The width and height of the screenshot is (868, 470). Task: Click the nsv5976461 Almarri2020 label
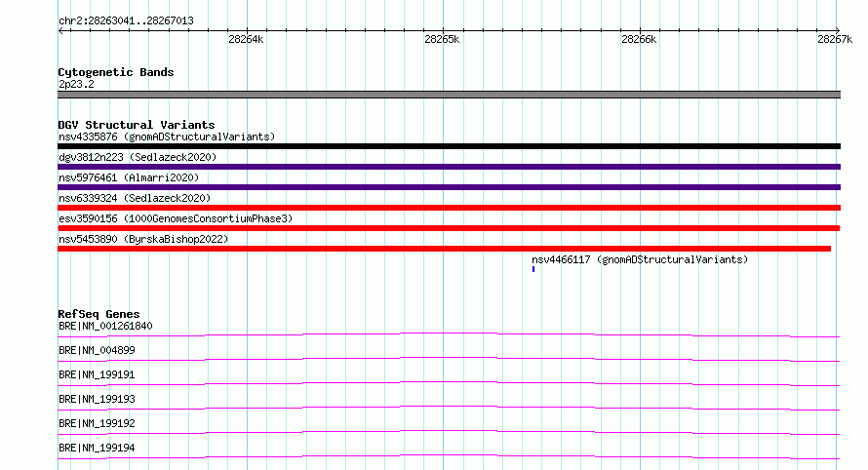point(129,177)
